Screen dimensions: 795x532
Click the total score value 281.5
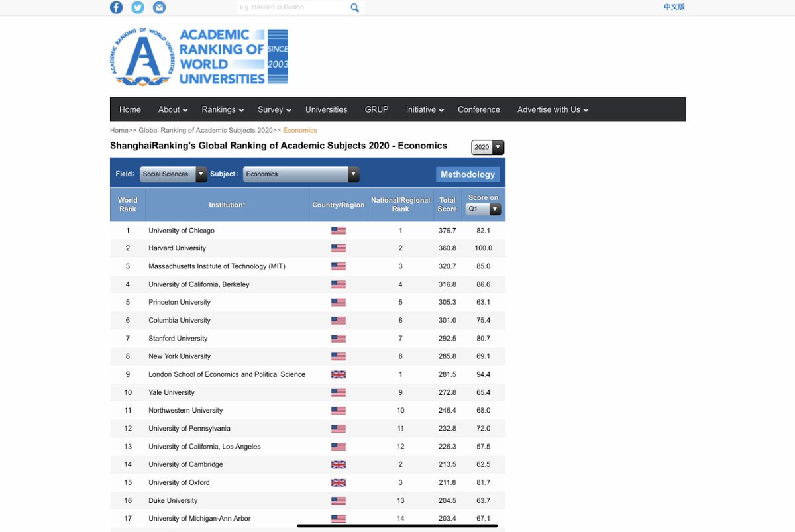click(x=447, y=374)
